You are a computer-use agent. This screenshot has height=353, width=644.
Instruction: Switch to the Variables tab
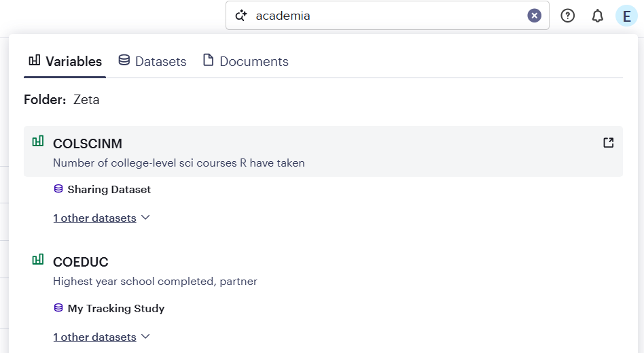pyautogui.click(x=65, y=61)
